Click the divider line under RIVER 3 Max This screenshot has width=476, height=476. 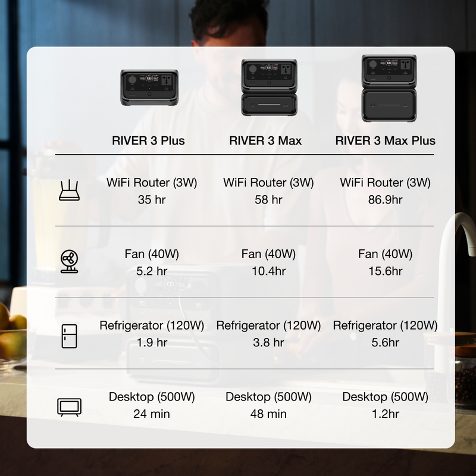(267, 156)
